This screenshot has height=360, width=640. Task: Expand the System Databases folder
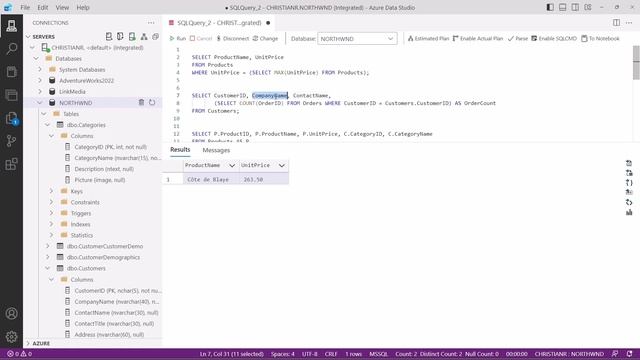click(40, 69)
